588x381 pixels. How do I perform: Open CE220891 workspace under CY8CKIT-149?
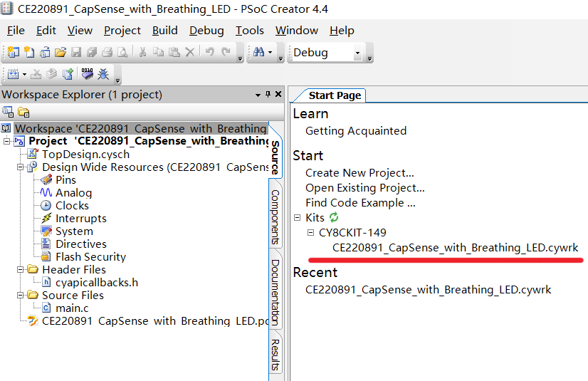click(456, 248)
